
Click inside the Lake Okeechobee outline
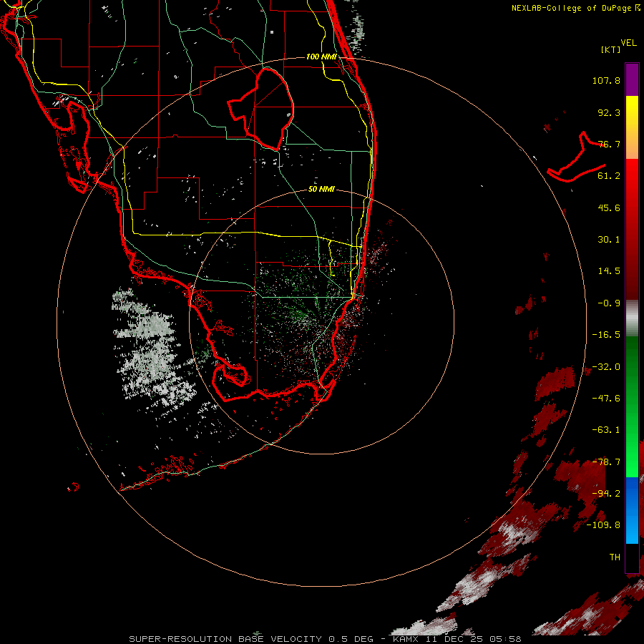point(267,109)
